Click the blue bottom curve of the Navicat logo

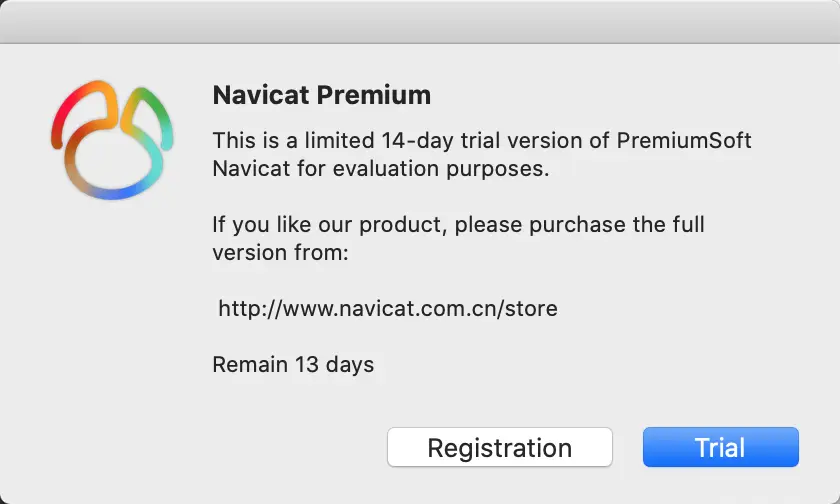(110, 192)
